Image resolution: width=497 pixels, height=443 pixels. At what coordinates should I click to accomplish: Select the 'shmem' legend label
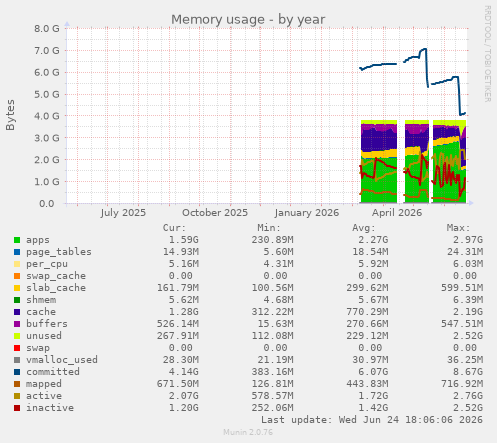[41, 300]
